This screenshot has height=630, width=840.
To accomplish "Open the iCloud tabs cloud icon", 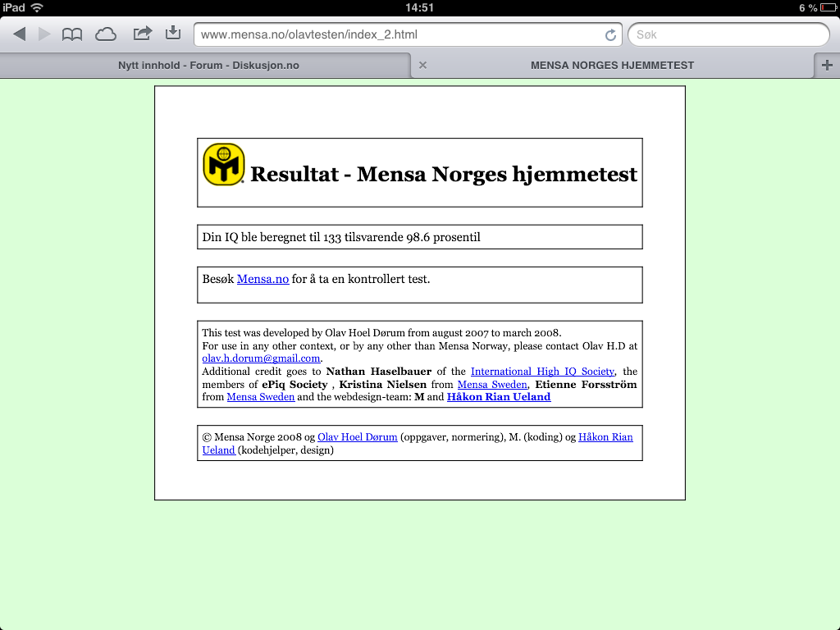I will click(x=106, y=34).
